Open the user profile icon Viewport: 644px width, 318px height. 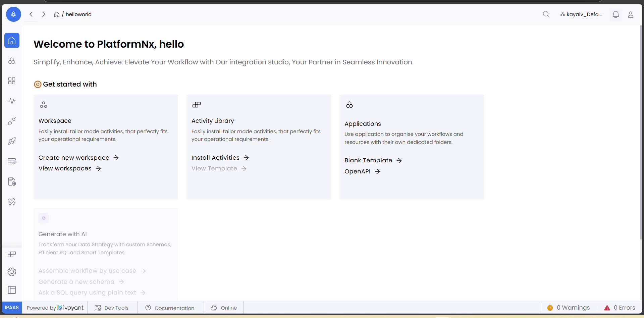631,14
